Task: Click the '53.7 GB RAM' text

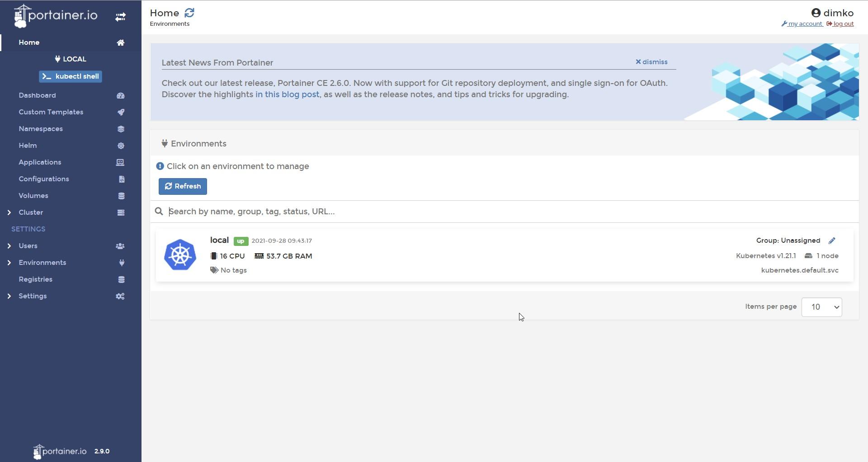Action: [x=289, y=256]
